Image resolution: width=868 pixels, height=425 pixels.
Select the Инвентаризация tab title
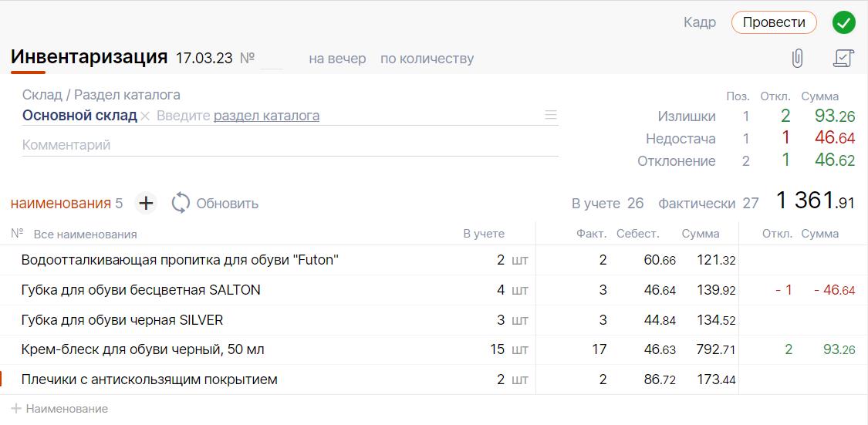(x=89, y=57)
